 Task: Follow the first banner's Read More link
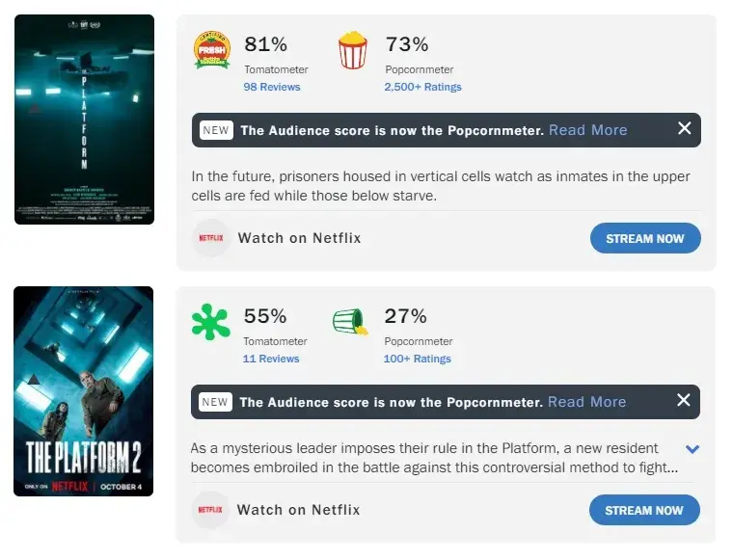587,130
